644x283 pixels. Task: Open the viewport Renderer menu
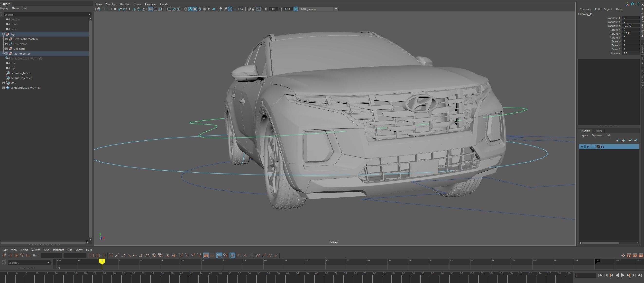pos(150,4)
